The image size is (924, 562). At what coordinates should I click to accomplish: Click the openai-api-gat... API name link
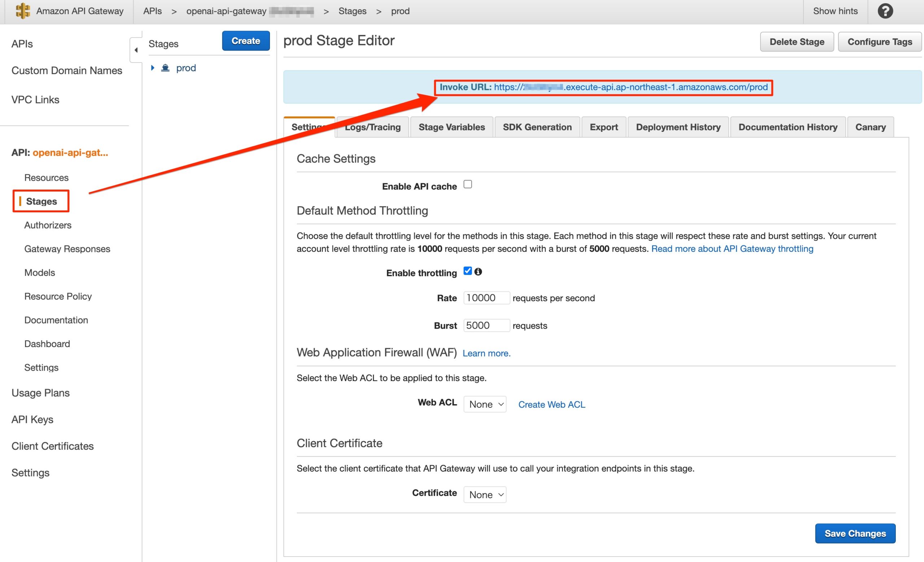point(70,153)
